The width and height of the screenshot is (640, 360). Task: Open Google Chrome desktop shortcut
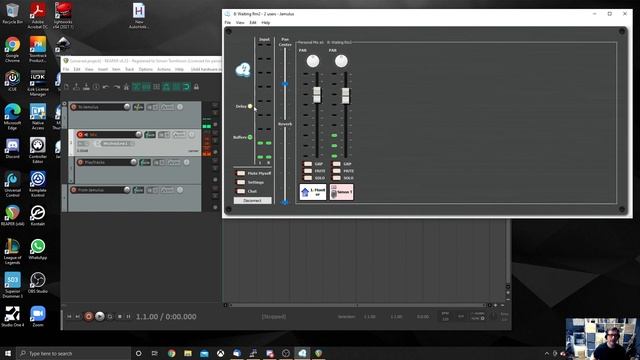12,49
